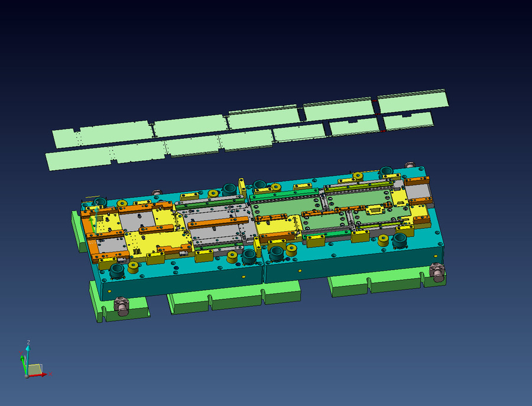Select small yellow block with rectangular cutout

pos(375,210)
